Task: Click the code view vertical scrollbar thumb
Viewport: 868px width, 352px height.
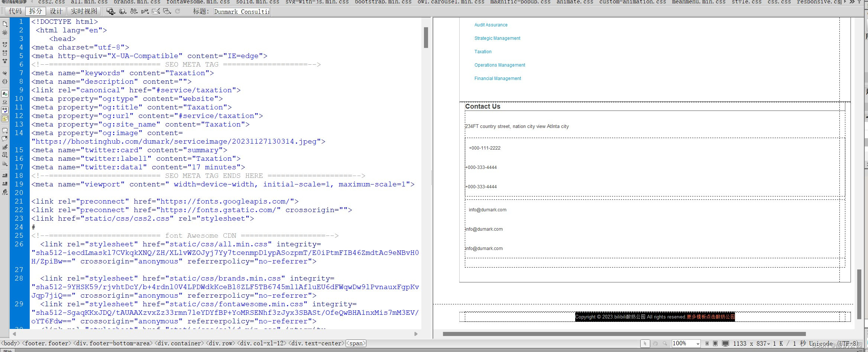Action: click(x=426, y=38)
